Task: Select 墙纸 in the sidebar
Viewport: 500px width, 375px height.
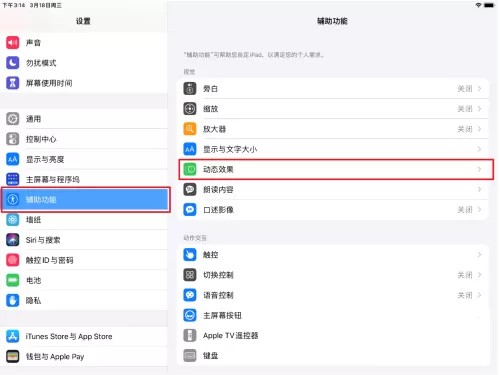Action: tap(84, 220)
